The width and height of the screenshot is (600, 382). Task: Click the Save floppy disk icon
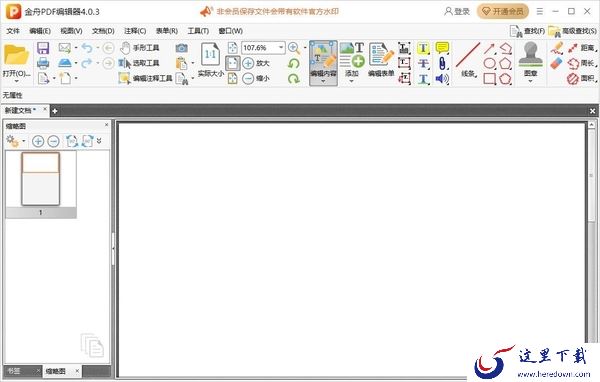(43, 48)
